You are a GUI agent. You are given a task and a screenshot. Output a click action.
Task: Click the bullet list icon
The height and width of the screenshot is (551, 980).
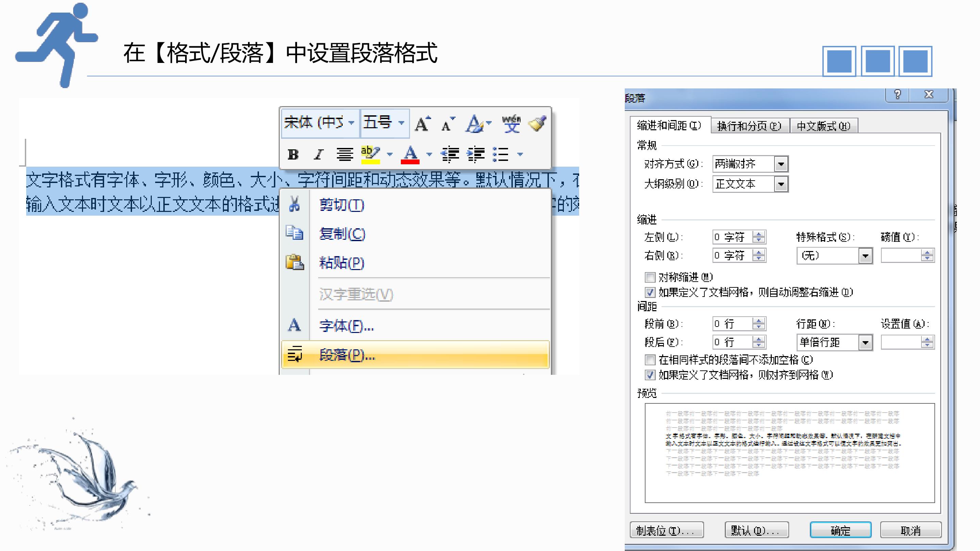501,154
